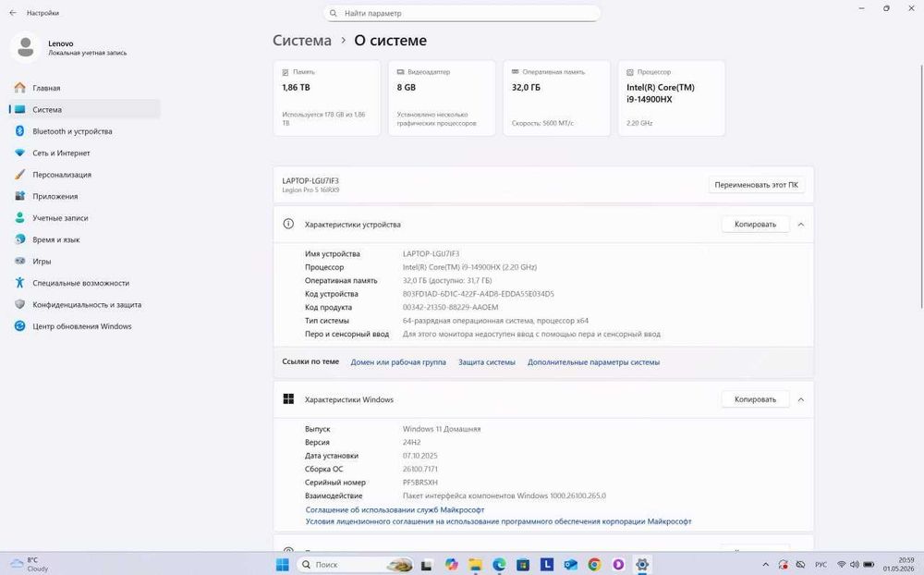Collapse Характеристики Windows section chevron

(801, 399)
